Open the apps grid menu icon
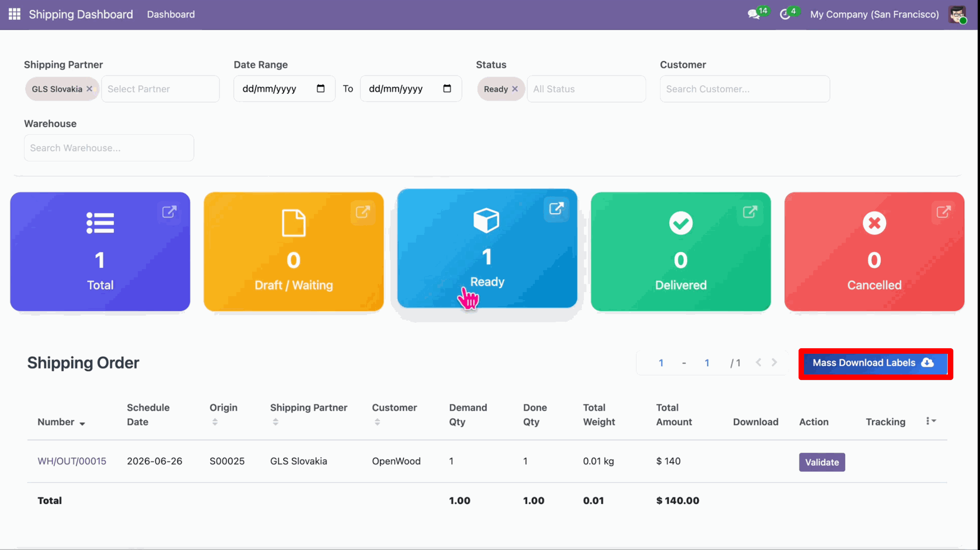 click(15, 14)
